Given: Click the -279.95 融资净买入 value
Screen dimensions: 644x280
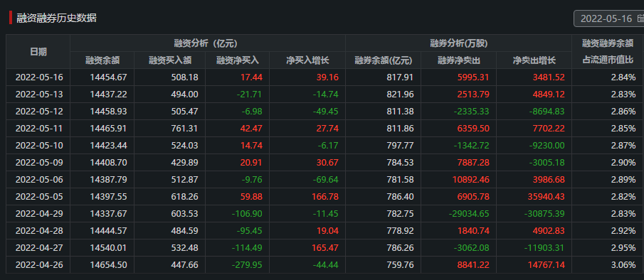Looking at the screenshot, I should pos(247,265).
